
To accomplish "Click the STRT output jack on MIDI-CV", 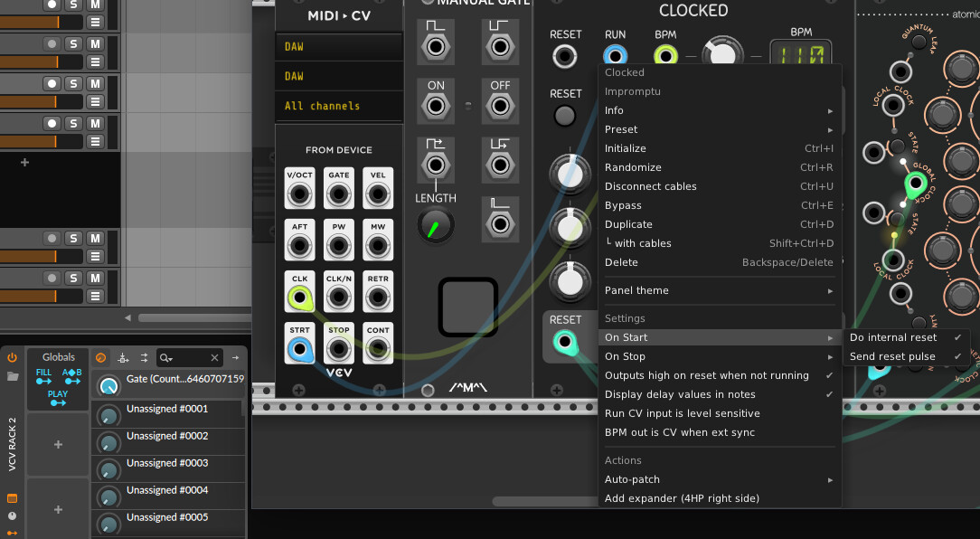I will point(300,349).
